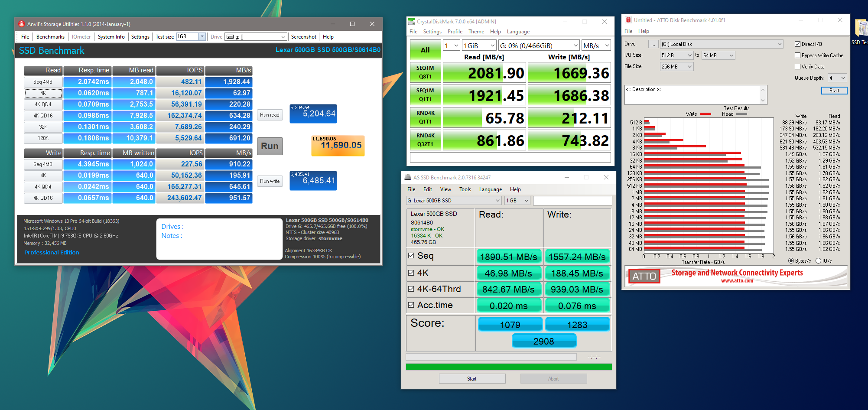Open File menu in ATTO
Screen dimensions: 868x410
pyautogui.click(x=628, y=31)
